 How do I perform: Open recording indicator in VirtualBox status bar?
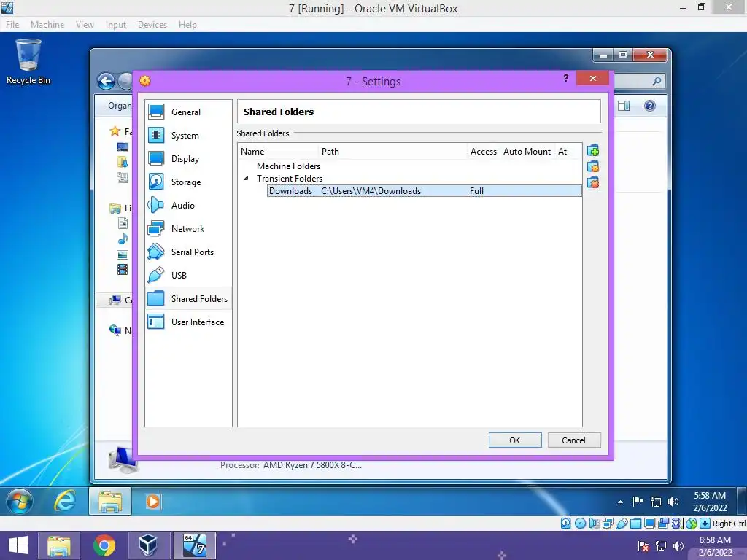click(663, 524)
